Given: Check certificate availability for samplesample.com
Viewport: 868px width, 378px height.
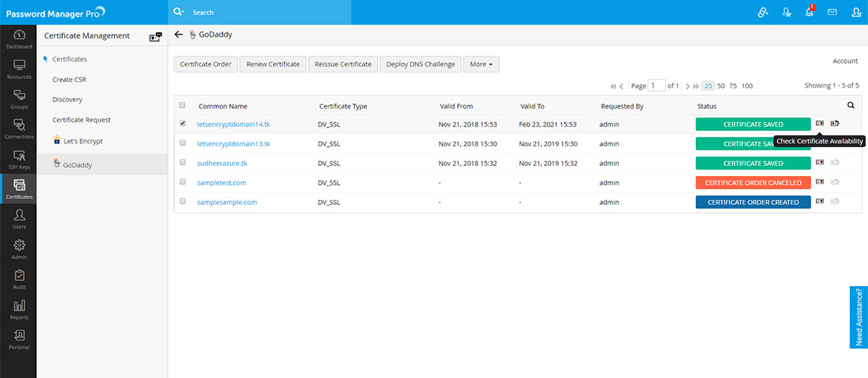Looking at the screenshot, I should [x=820, y=202].
